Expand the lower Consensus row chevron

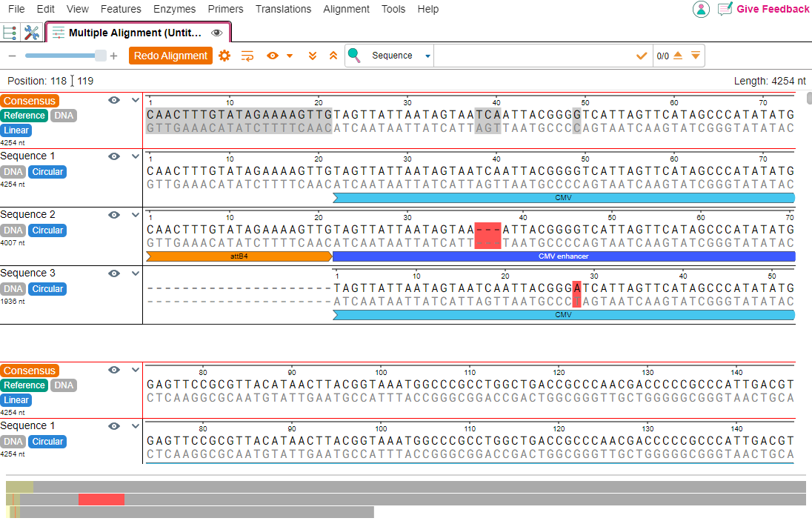135,370
